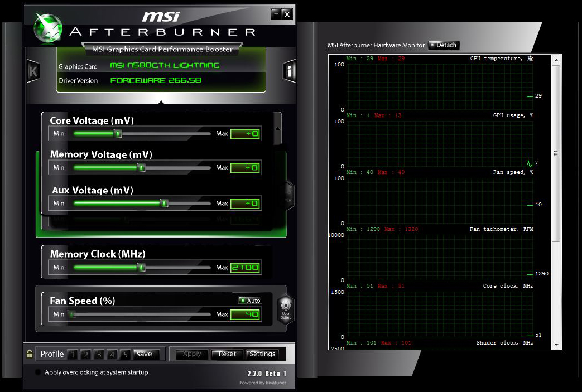Click the Fan tachometer, RPM graph label
The image size is (582, 392).
(502, 229)
